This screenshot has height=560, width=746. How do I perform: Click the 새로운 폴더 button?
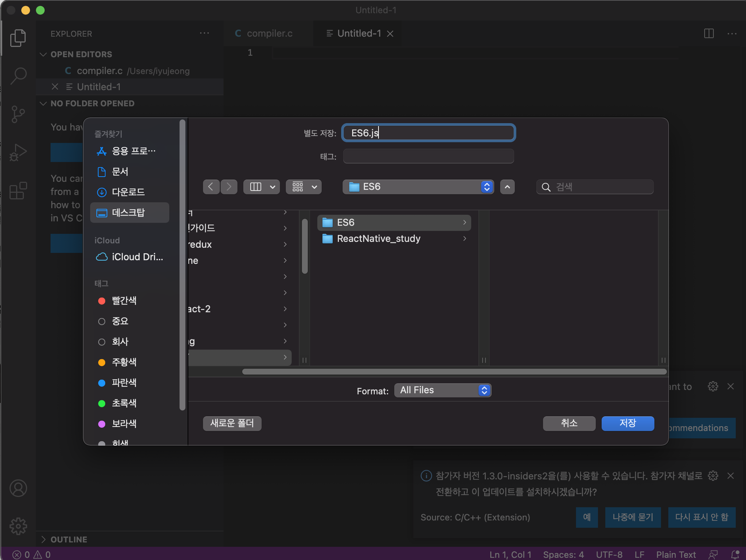coord(232,423)
